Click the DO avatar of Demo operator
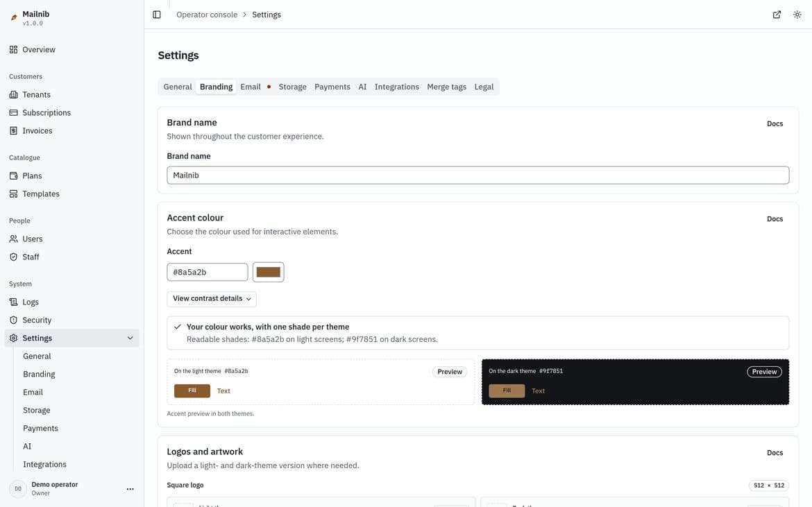The height and width of the screenshot is (507, 812). coord(18,489)
